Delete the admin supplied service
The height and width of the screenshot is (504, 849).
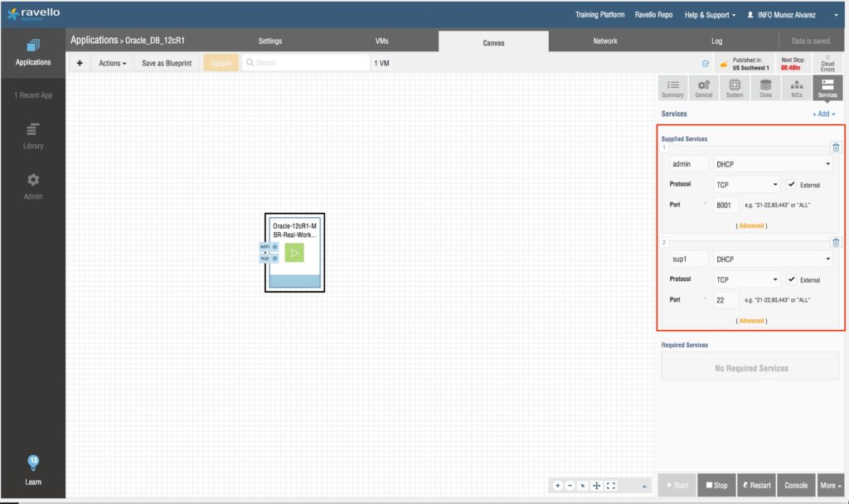tap(836, 148)
